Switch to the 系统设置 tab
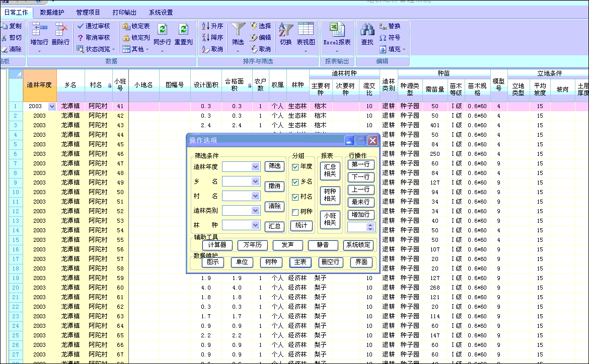Viewport: 589px width, 364px height. [161, 13]
